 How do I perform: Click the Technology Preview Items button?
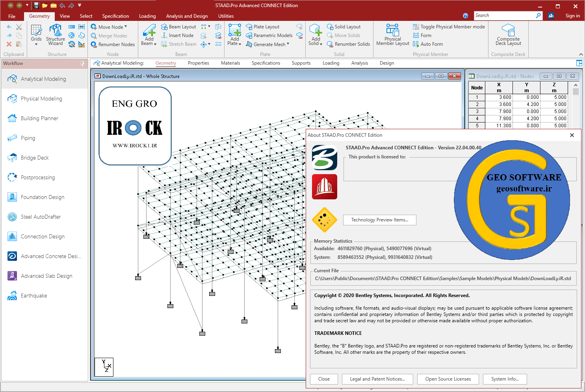pyautogui.click(x=379, y=220)
